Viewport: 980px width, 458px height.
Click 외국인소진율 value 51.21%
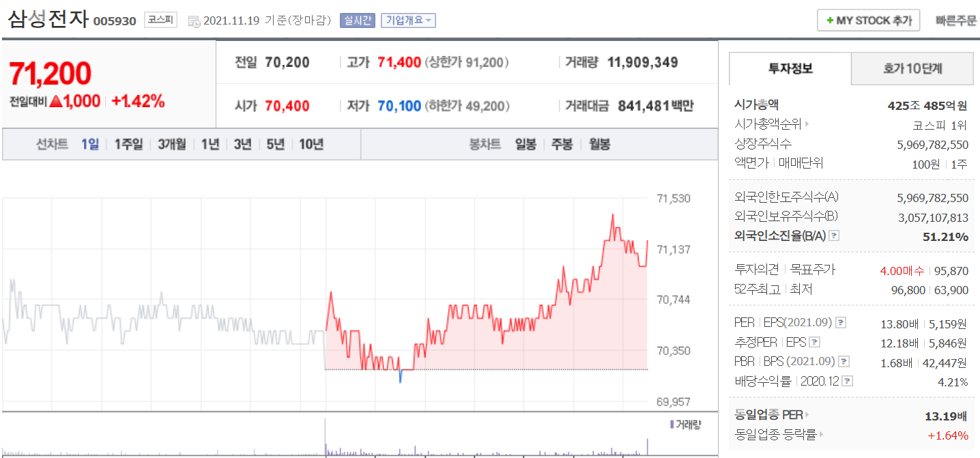[x=945, y=237]
